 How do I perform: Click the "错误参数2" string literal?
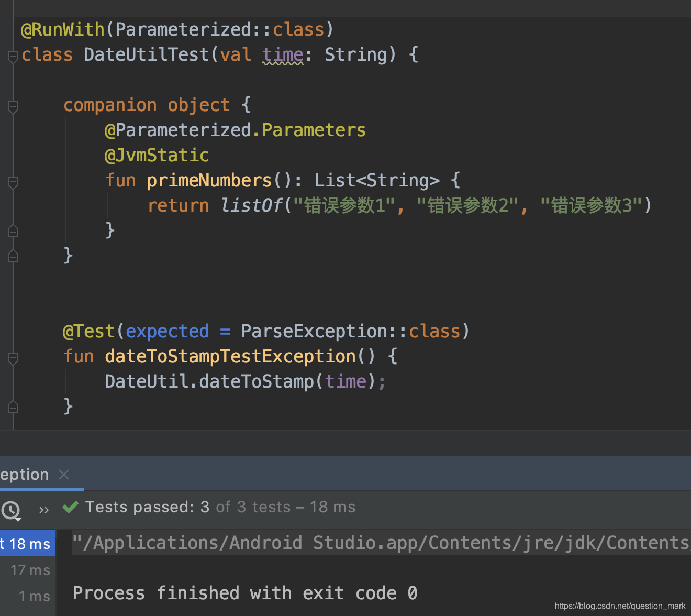click(467, 205)
